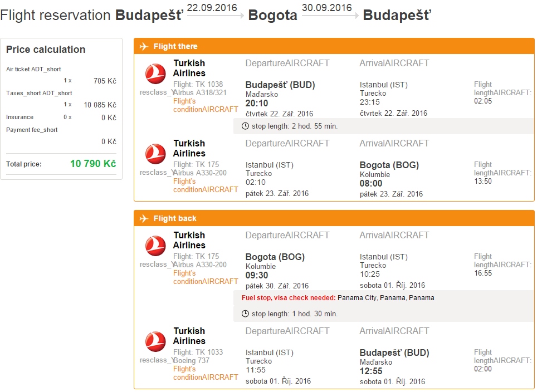The height and width of the screenshot is (392, 542).
Task: Open Flight's condition link for Bogota return flight
Action: point(206,277)
